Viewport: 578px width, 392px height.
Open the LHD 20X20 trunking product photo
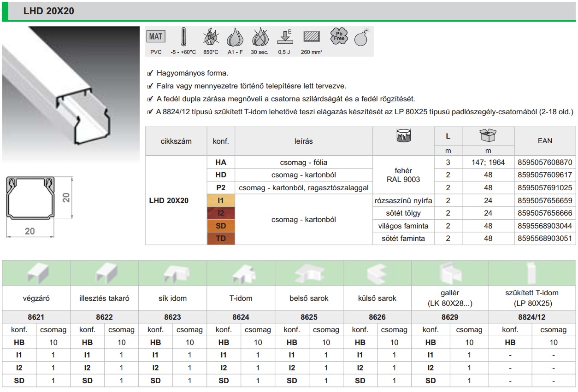pyautogui.click(x=71, y=94)
